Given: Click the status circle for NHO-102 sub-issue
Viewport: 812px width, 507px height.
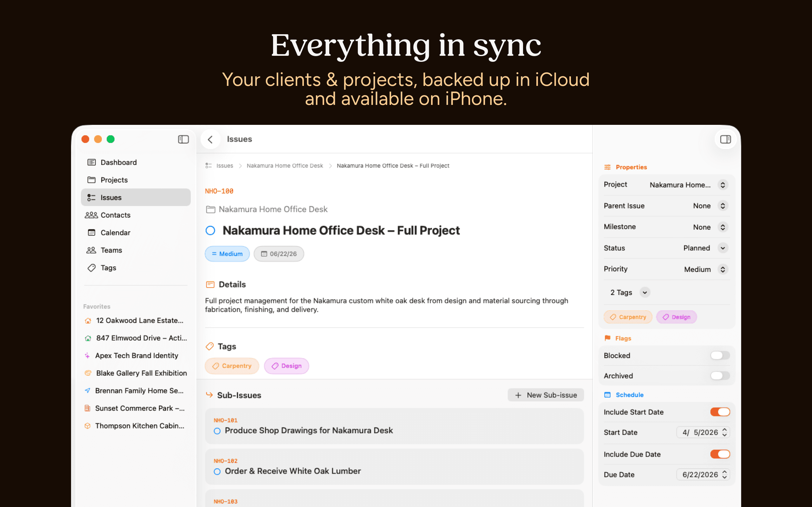Looking at the screenshot, I should [x=217, y=472].
